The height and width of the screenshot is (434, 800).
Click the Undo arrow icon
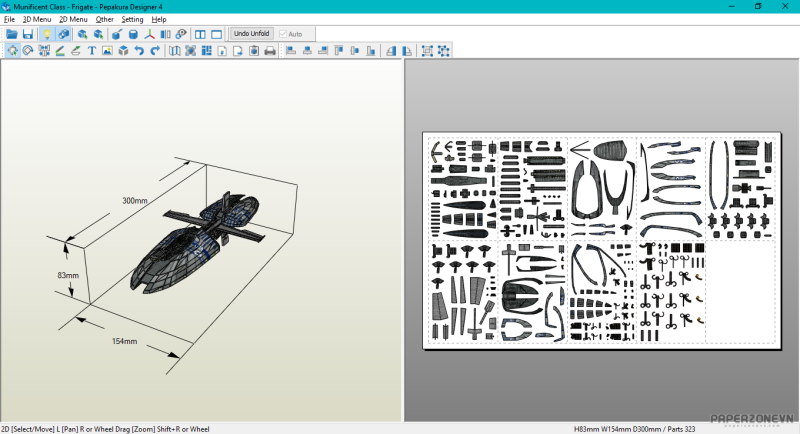[x=139, y=51]
